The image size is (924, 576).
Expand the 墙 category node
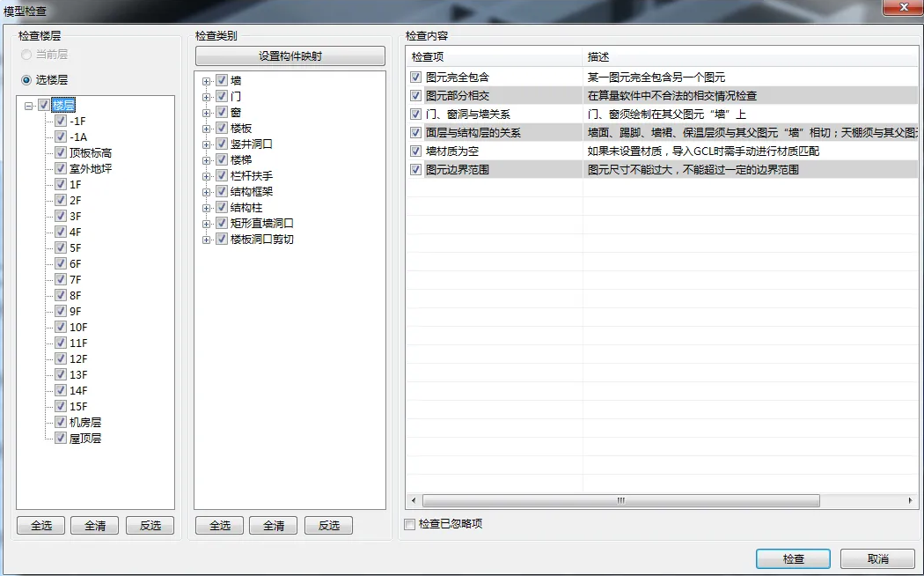[x=206, y=81]
